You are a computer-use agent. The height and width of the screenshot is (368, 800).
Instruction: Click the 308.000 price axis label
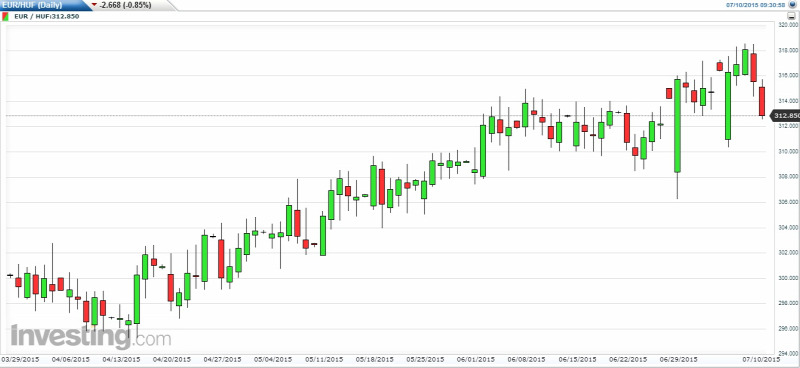[x=789, y=177]
